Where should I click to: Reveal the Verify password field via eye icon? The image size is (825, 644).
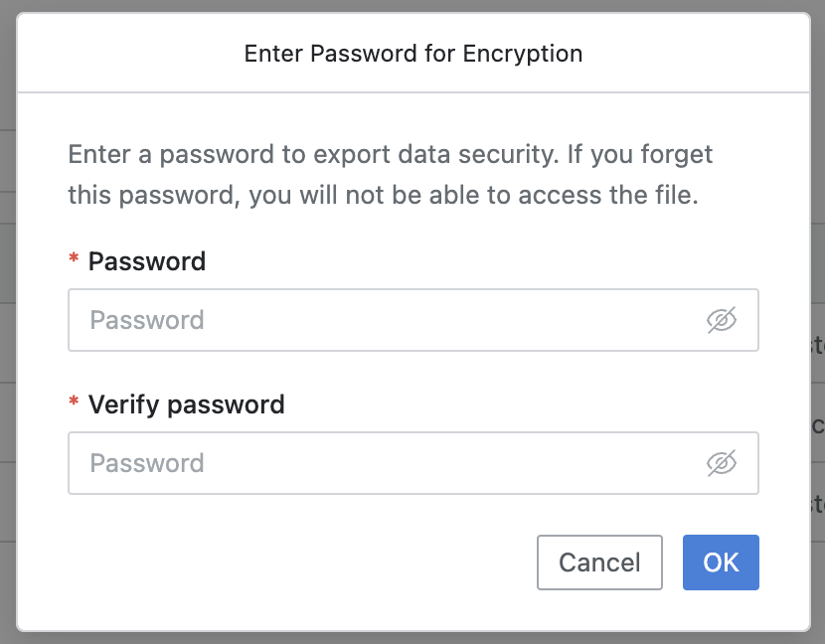[x=722, y=463]
